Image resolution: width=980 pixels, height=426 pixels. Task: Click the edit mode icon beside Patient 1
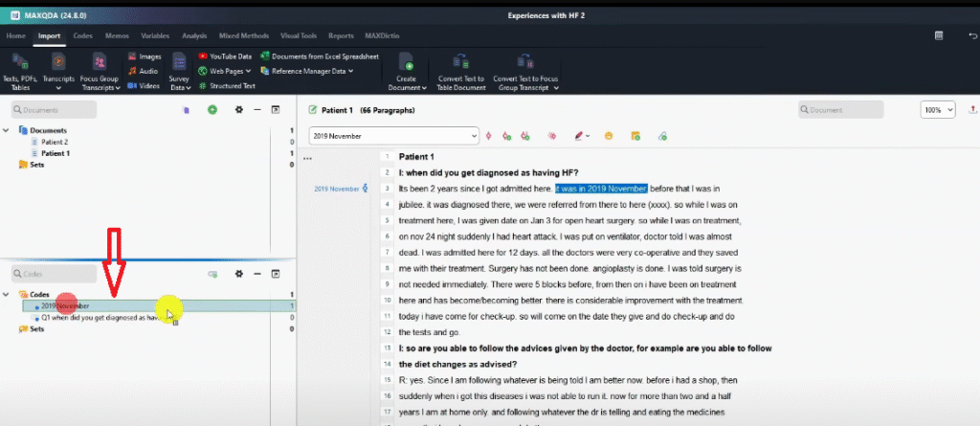pos(313,110)
